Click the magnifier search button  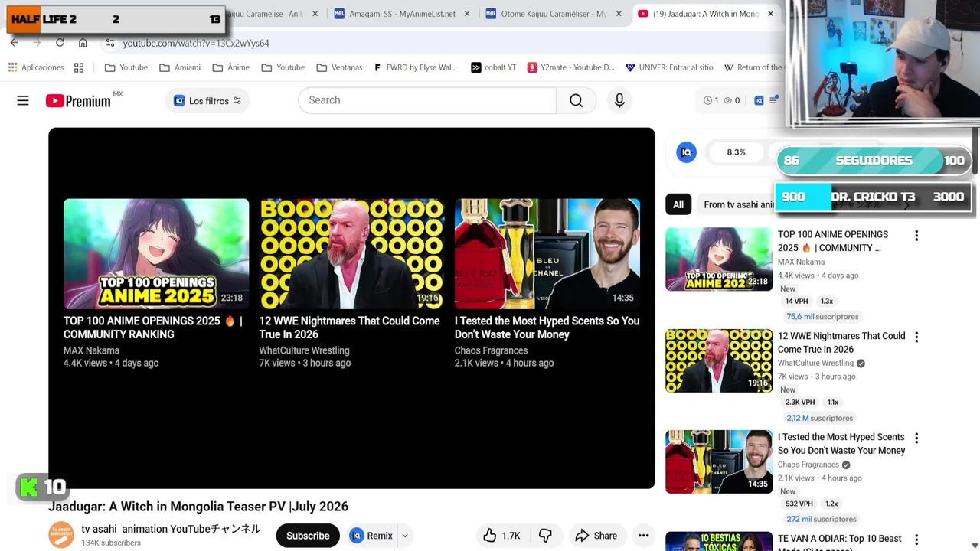coord(576,100)
